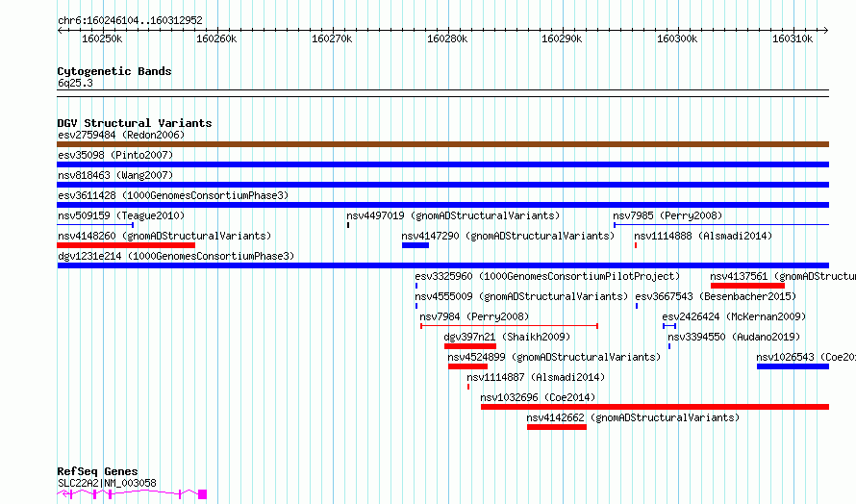The height and width of the screenshot is (504, 856).
Task: Click the chr6:160246104..160312952 coordinates text
Action: click(130, 20)
